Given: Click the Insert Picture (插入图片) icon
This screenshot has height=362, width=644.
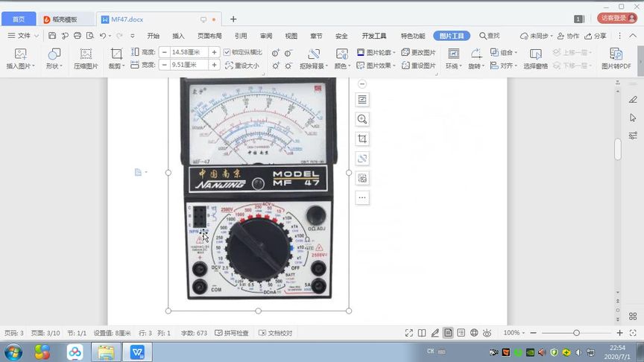Looking at the screenshot, I should coord(21,54).
